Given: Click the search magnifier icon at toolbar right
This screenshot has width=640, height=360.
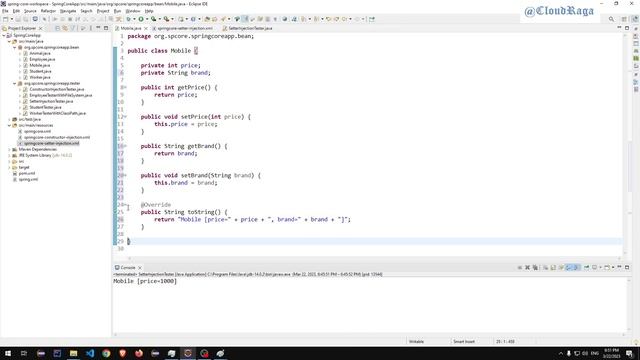Looking at the screenshot, I should (x=611, y=19).
